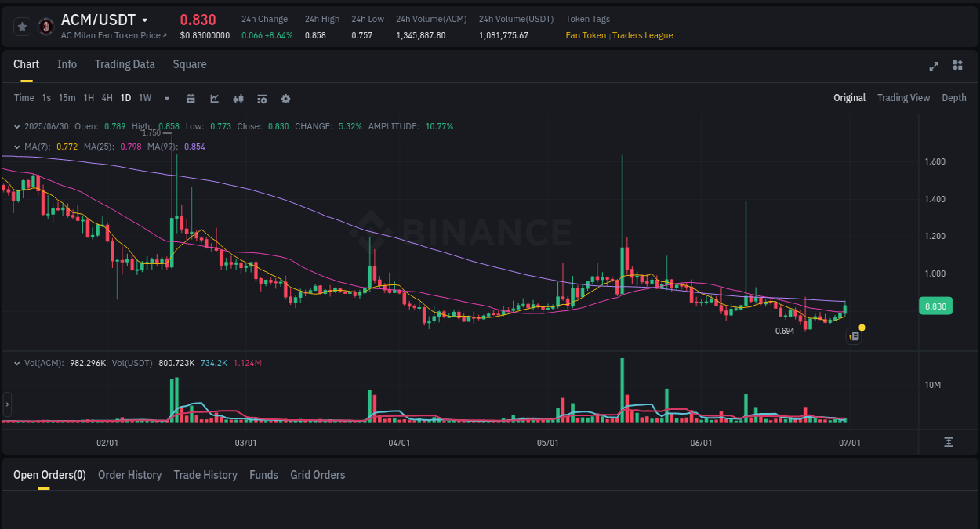Collapse the Vol(ACM) indicator row
The height and width of the screenshot is (529, 980).
point(16,363)
